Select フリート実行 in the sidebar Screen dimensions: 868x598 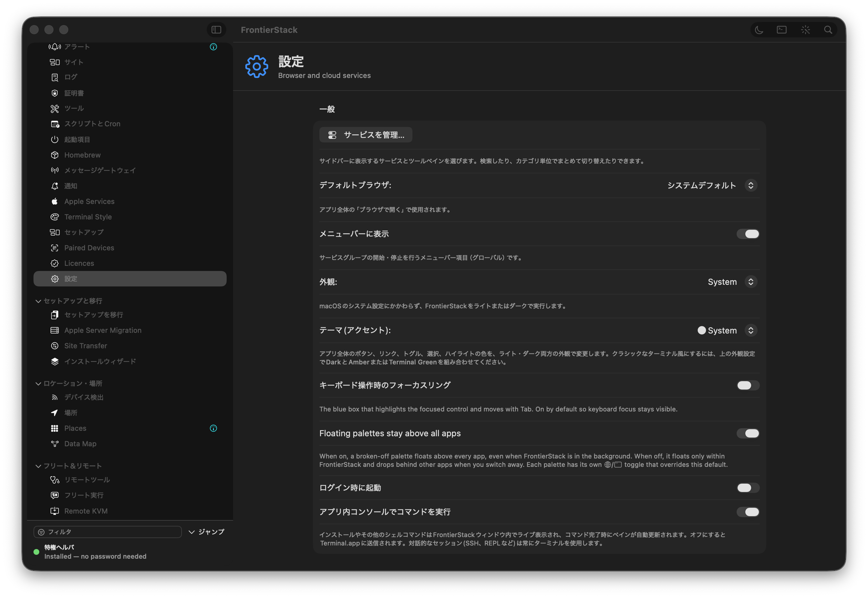[130, 495]
